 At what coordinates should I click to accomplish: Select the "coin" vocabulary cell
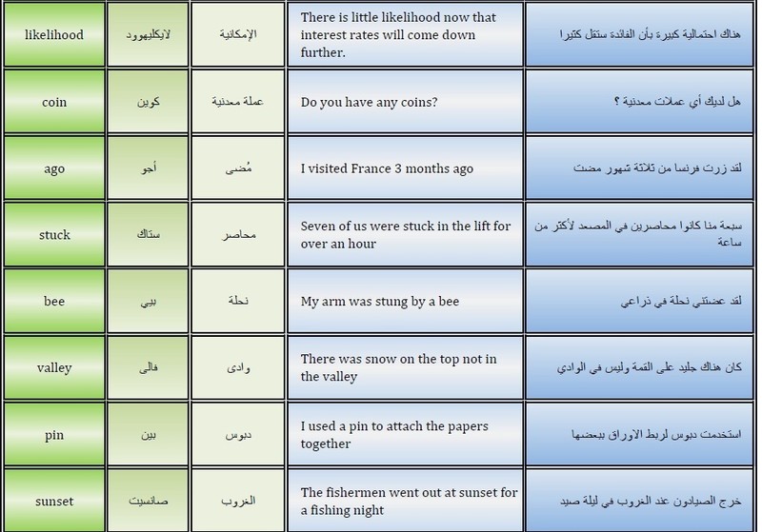click(x=54, y=102)
